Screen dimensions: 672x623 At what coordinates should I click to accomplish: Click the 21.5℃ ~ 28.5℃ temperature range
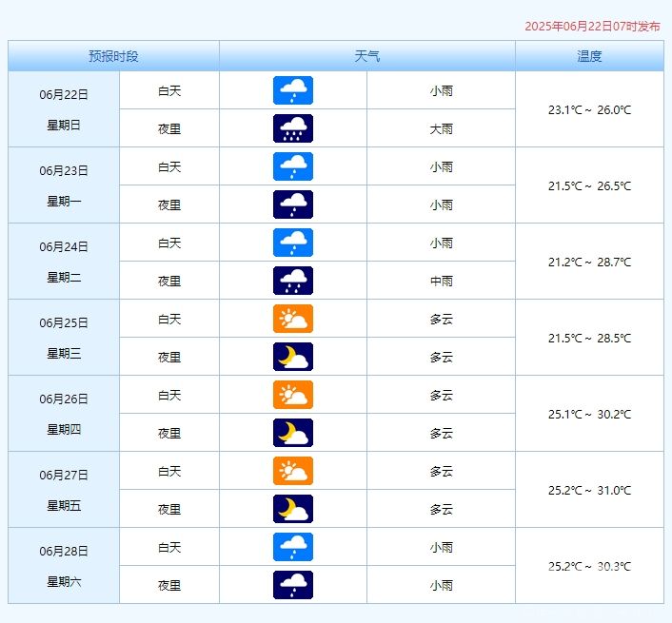(x=590, y=339)
